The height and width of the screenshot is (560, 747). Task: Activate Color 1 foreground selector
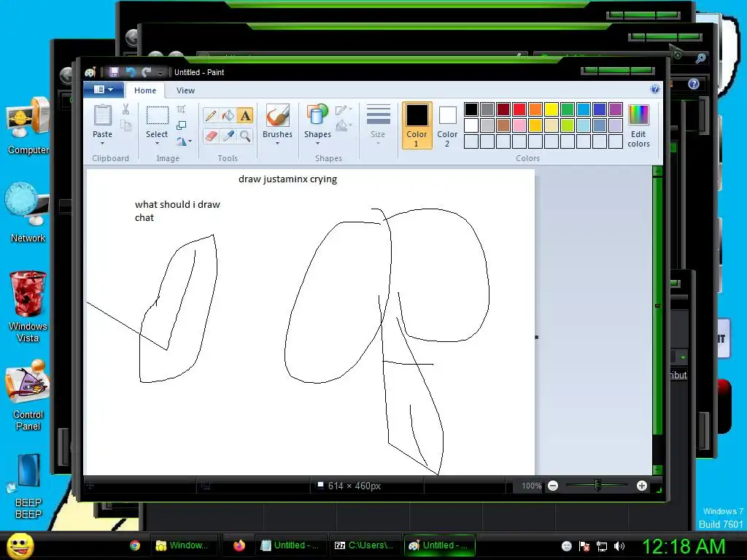tap(417, 125)
